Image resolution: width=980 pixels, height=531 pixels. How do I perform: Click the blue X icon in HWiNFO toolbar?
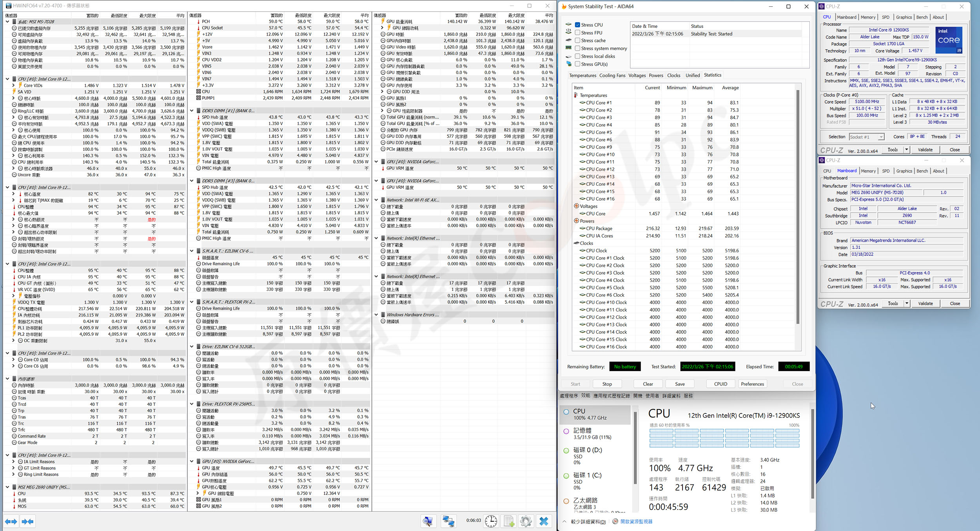[x=544, y=521]
